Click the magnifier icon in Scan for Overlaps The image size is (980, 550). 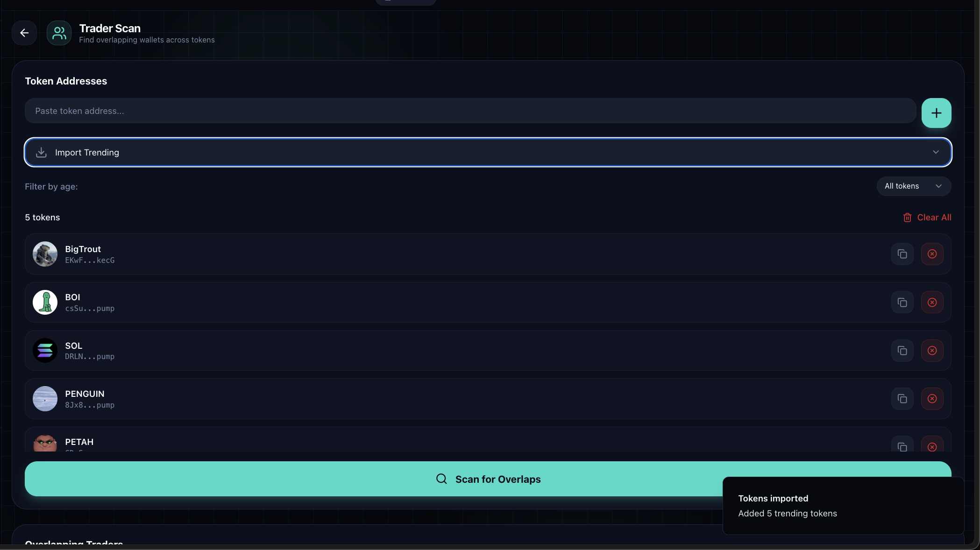point(441,479)
